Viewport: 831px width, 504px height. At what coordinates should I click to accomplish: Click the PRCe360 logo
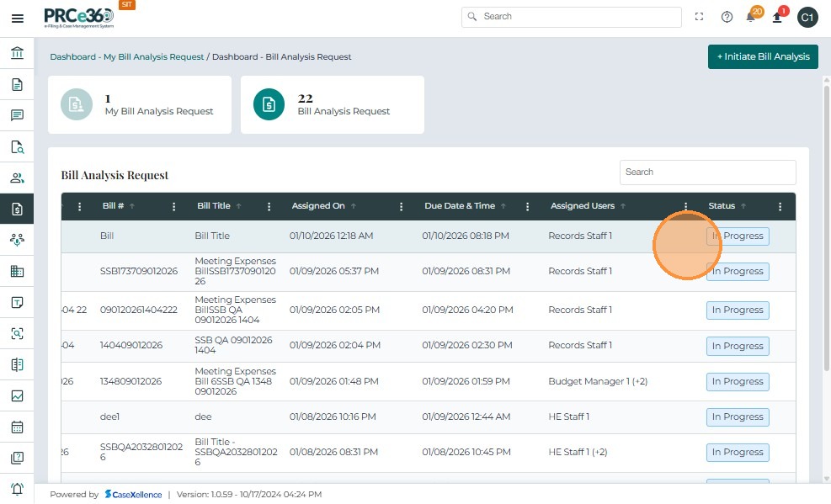79,18
